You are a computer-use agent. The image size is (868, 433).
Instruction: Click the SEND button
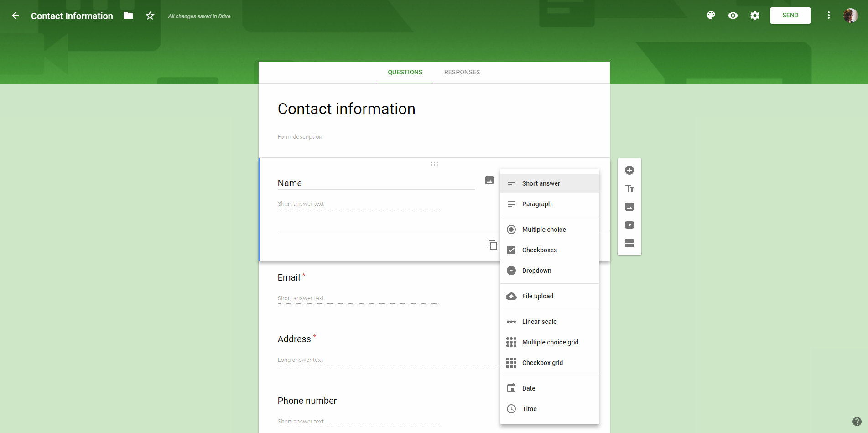point(790,16)
